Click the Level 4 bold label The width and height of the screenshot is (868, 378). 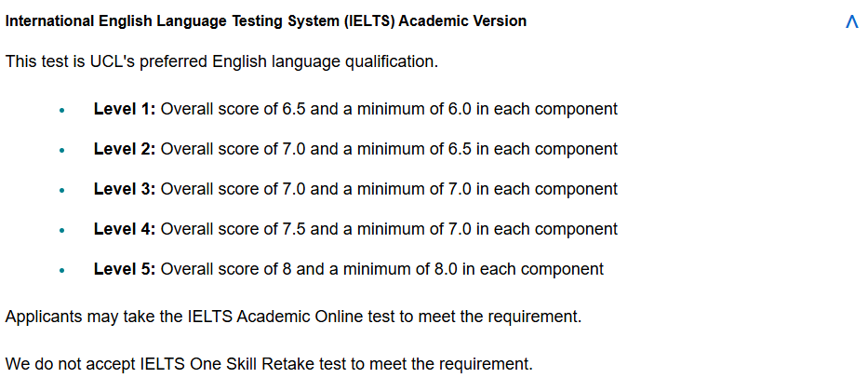tap(125, 229)
